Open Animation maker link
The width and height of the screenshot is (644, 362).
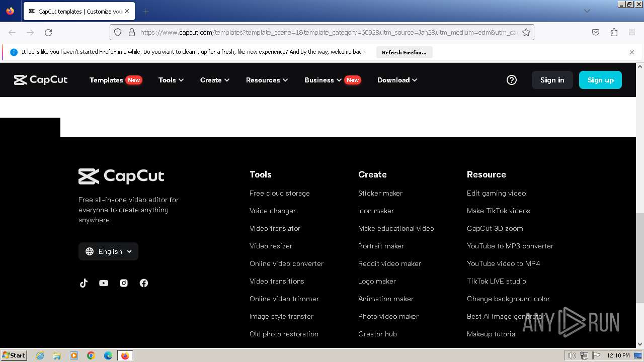pyautogui.click(x=386, y=299)
